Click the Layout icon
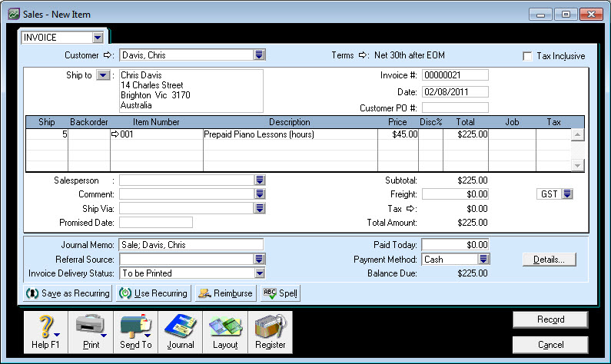This screenshot has height=364, width=611. click(225, 326)
